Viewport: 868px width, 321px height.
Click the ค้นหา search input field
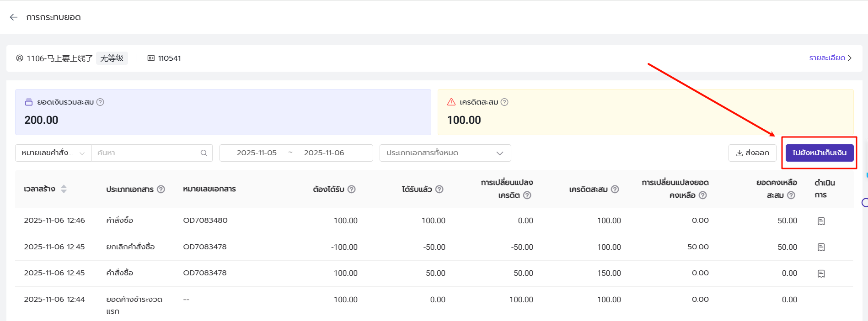146,153
